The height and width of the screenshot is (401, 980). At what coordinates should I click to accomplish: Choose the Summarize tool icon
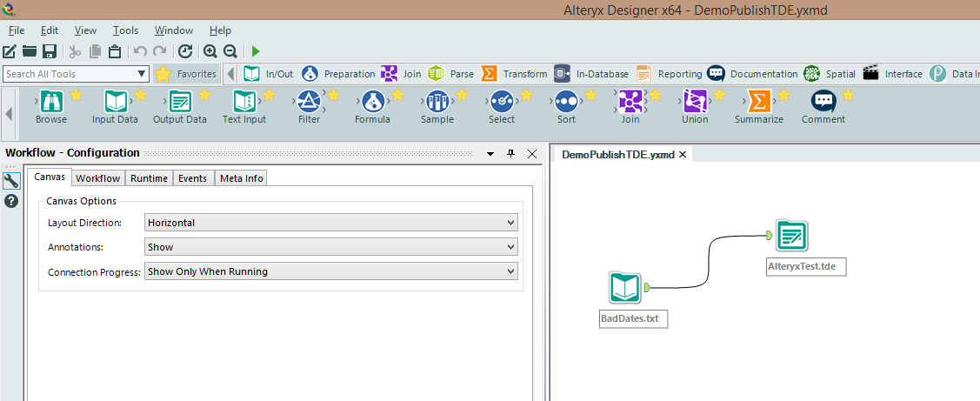coord(758,102)
